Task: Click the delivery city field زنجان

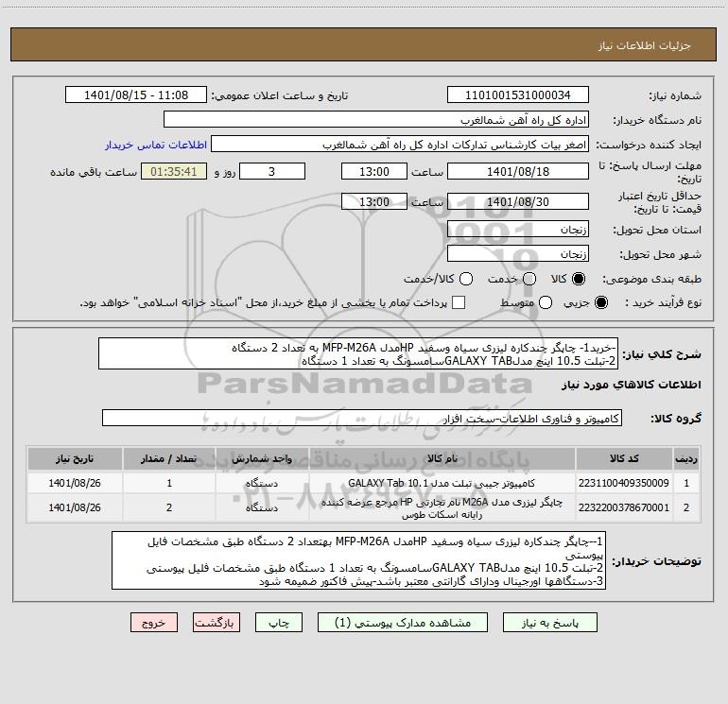Action: pos(518,253)
